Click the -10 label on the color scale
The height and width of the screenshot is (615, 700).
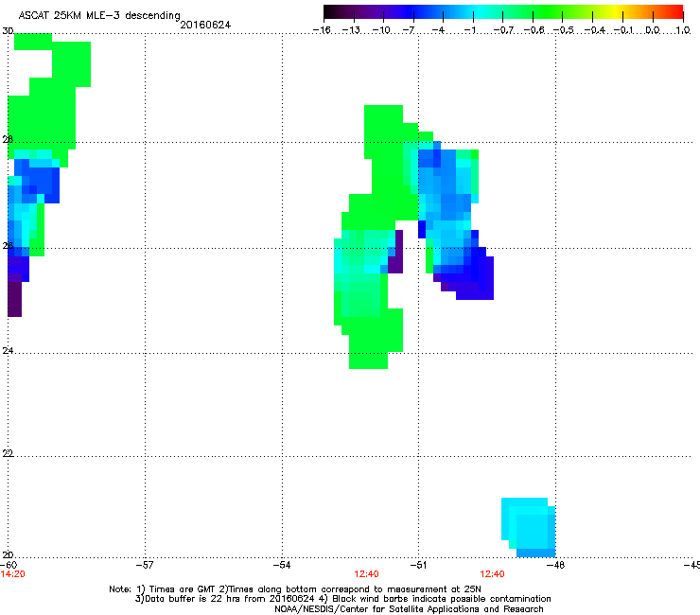(381, 30)
